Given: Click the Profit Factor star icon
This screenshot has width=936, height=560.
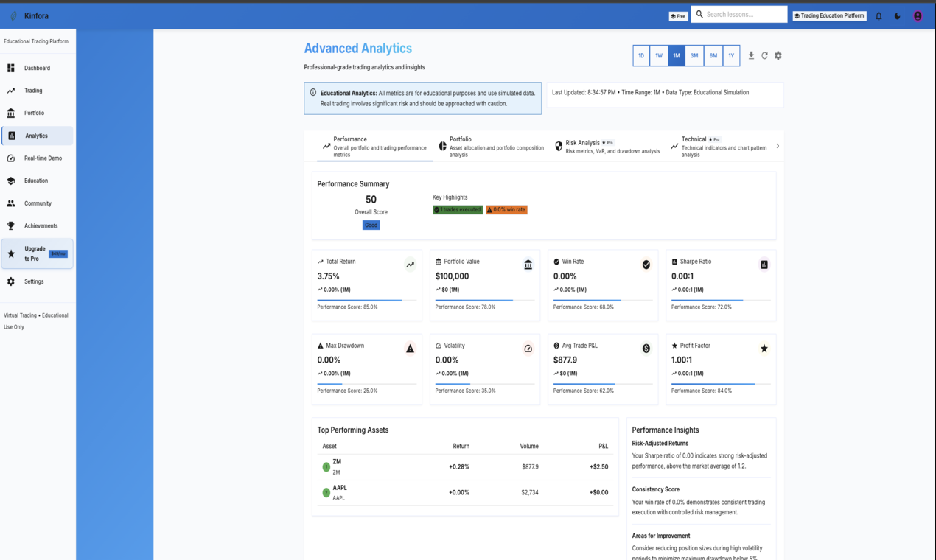Looking at the screenshot, I should point(764,349).
